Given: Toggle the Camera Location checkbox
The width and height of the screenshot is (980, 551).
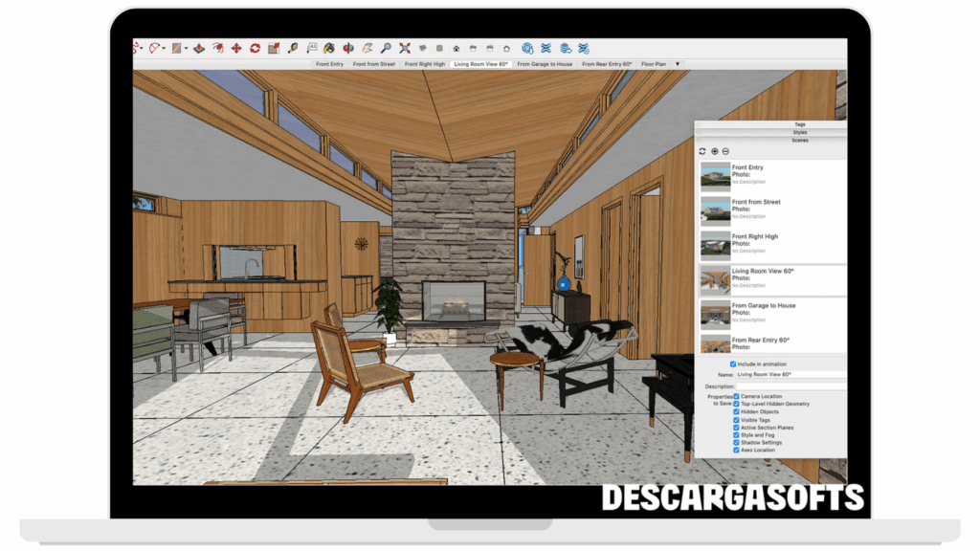Looking at the screenshot, I should pyautogui.click(x=736, y=396).
